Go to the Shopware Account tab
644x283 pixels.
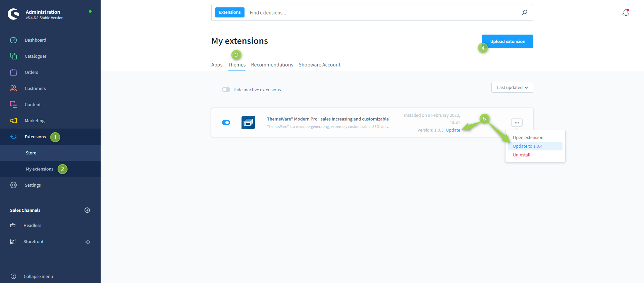coord(320,65)
